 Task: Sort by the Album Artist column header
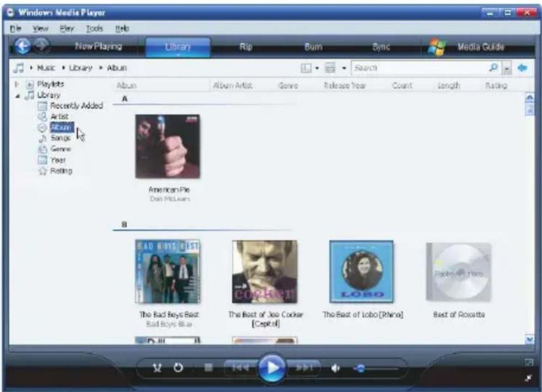pyautogui.click(x=232, y=85)
